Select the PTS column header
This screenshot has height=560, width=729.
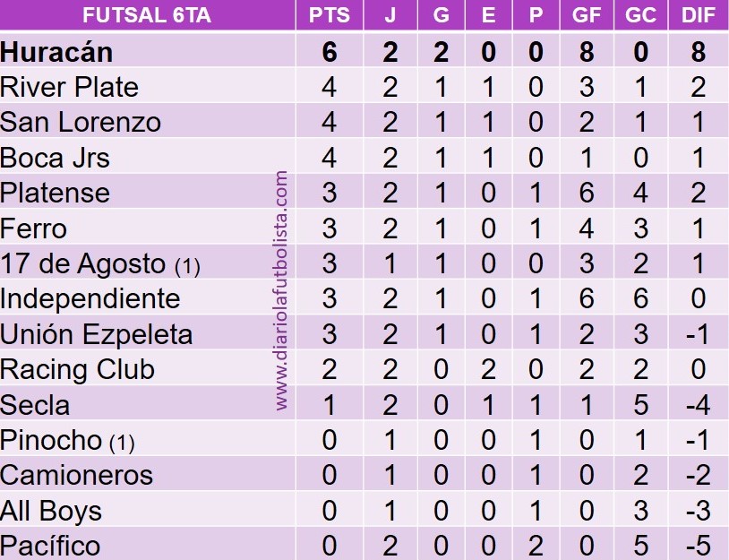(x=330, y=16)
